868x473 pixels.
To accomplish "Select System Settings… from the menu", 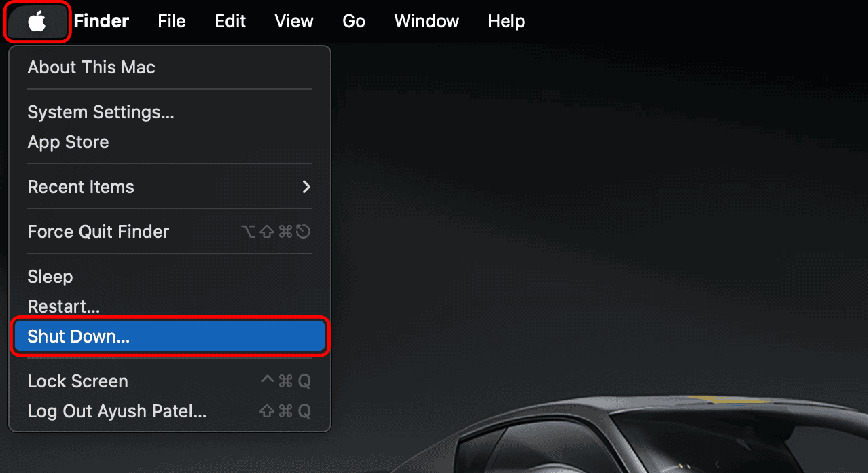I will click(169, 112).
